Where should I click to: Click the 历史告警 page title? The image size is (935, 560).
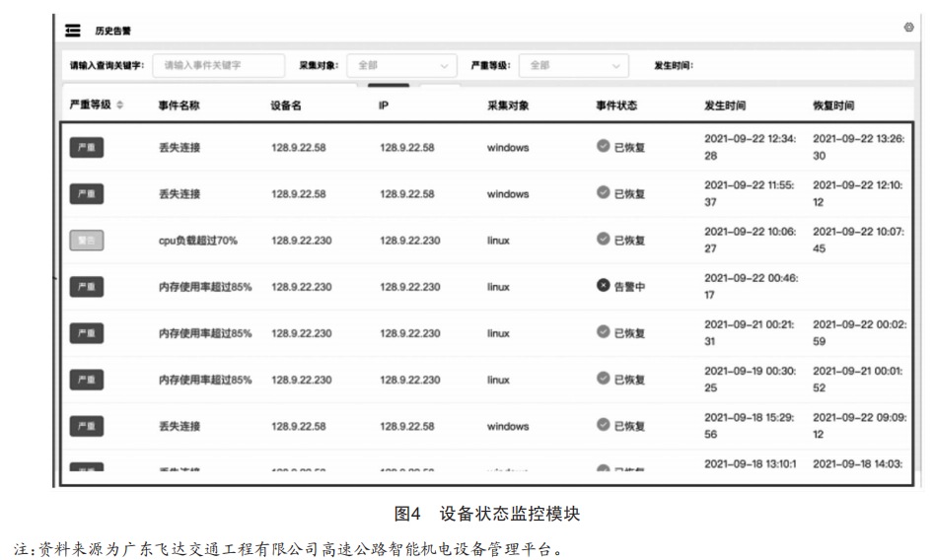click(112, 30)
